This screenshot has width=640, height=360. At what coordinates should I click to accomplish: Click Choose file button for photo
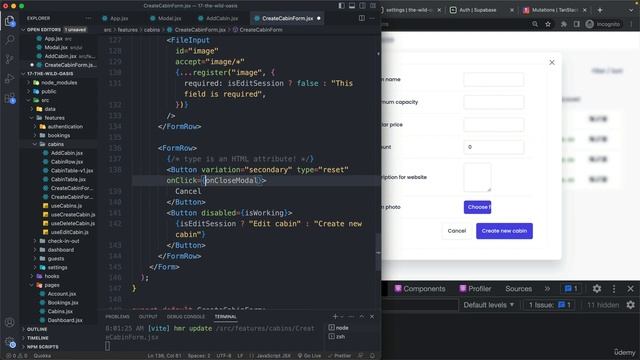click(x=477, y=207)
